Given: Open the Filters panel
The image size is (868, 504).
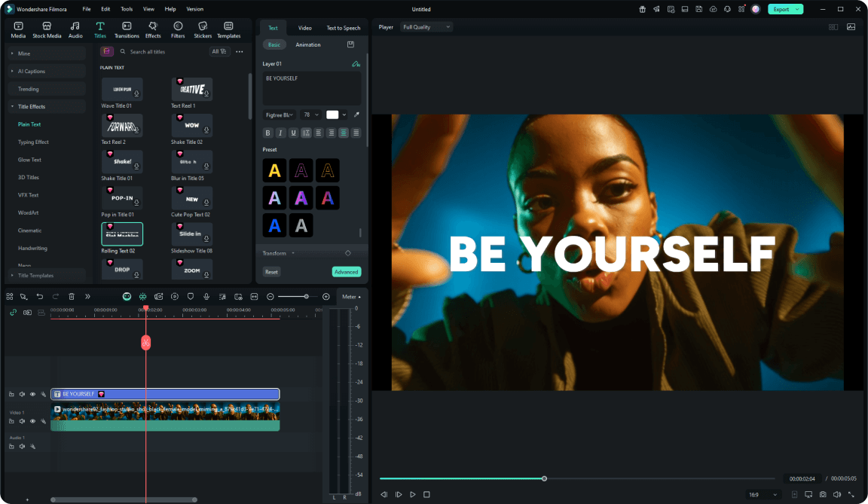Looking at the screenshot, I should (x=178, y=30).
